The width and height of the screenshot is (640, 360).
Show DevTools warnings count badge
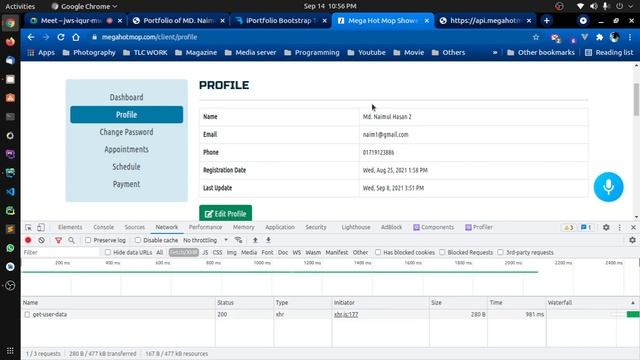tap(569, 227)
